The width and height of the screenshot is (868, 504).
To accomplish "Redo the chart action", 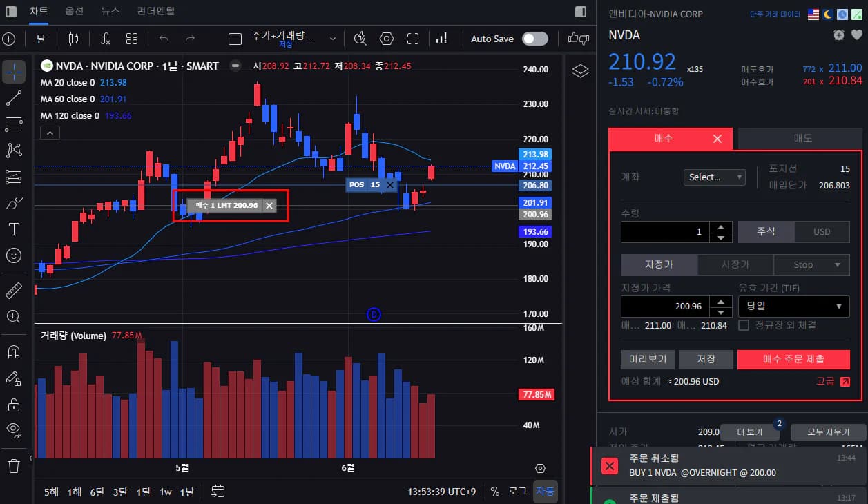I will tap(190, 39).
